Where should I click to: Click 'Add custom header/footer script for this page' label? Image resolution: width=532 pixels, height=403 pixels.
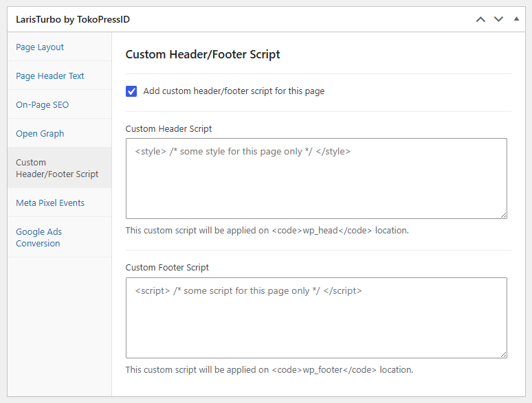tap(234, 91)
